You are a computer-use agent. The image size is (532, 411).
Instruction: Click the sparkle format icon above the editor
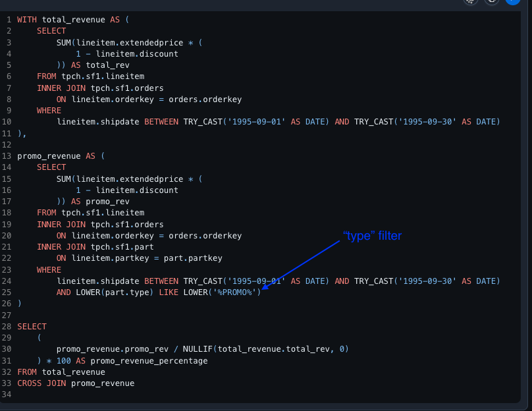pos(470,2)
